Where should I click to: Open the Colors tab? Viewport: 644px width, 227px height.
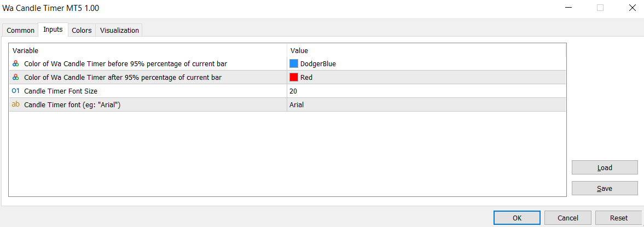(82, 31)
